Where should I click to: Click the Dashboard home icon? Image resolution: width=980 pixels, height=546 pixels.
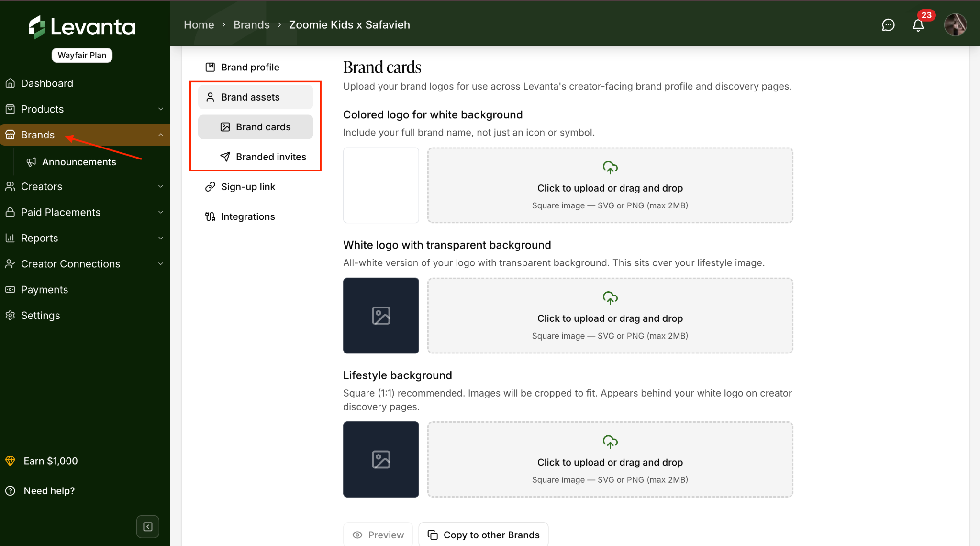tap(10, 83)
